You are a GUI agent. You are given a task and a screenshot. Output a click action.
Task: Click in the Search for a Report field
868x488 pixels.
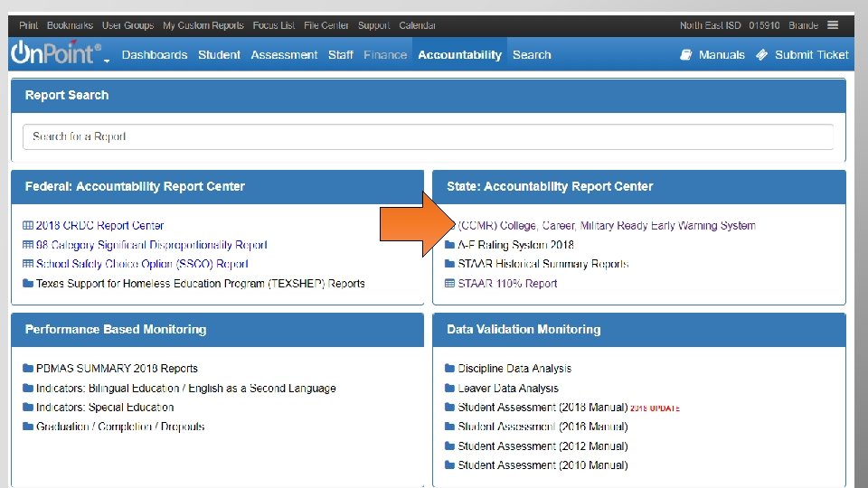428,136
